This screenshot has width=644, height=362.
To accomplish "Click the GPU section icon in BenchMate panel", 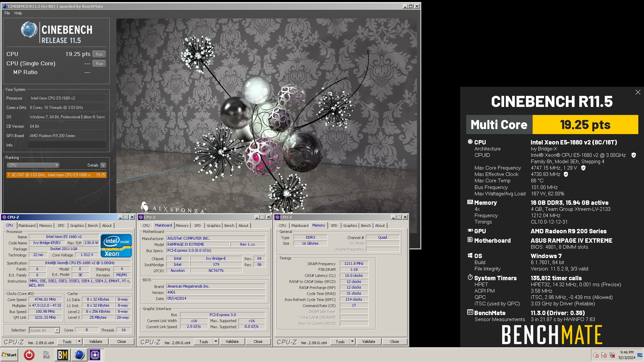I will [470, 231].
